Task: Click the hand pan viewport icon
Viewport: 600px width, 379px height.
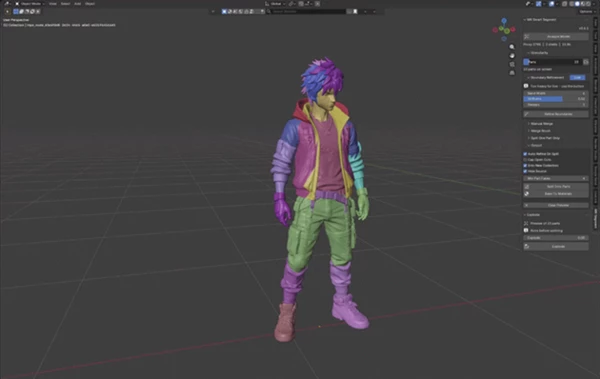Action: coord(512,56)
